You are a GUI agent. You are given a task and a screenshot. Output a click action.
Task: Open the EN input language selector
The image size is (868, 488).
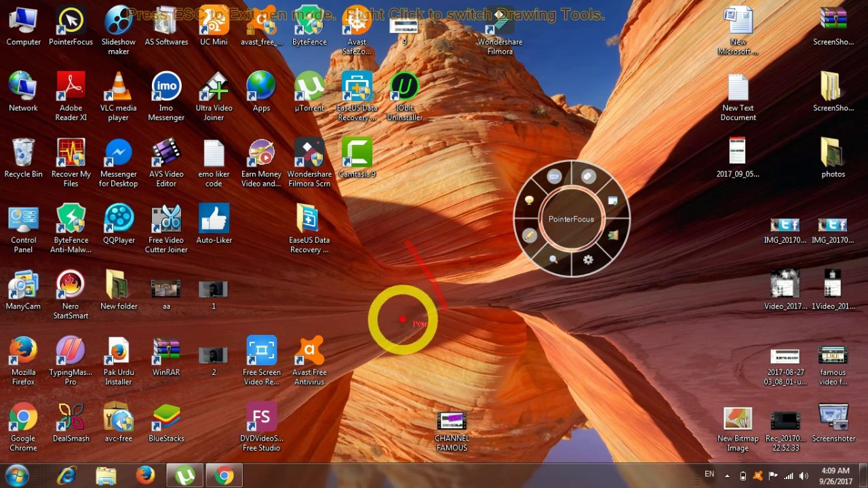click(709, 474)
